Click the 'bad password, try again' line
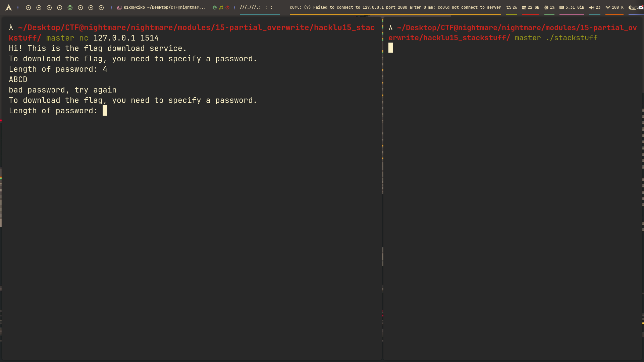This screenshot has height=362, width=644. [x=63, y=90]
